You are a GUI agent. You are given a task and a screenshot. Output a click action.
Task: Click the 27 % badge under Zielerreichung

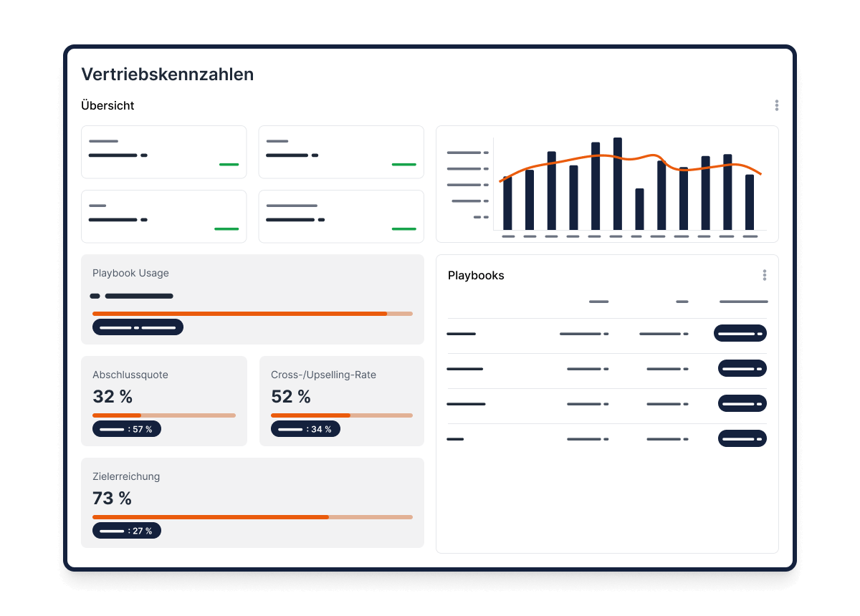point(126,530)
